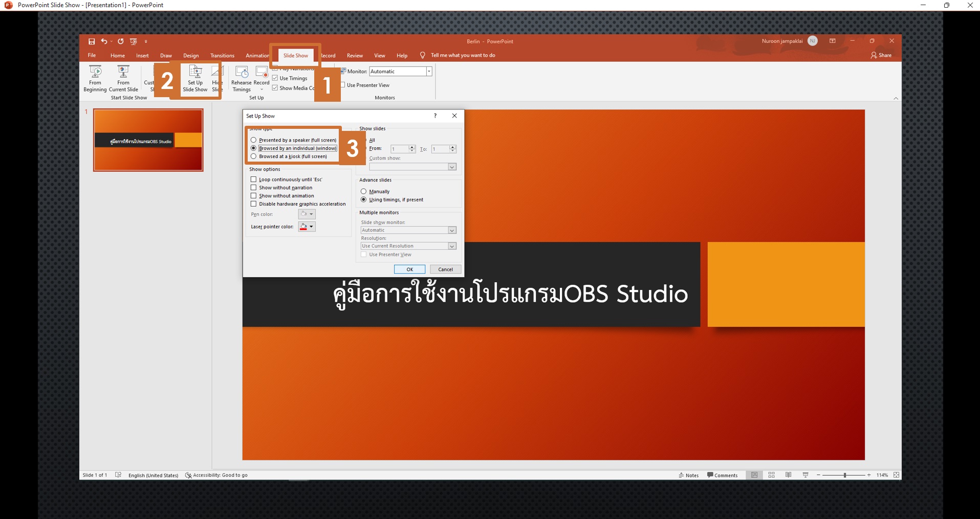
Task: Click the To slide number field
Action: 440,149
